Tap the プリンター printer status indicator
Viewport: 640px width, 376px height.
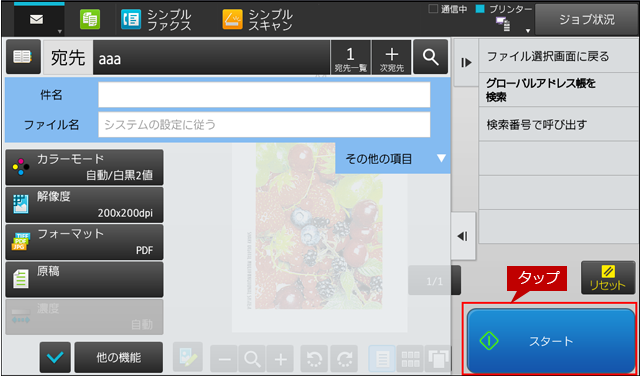[504, 9]
